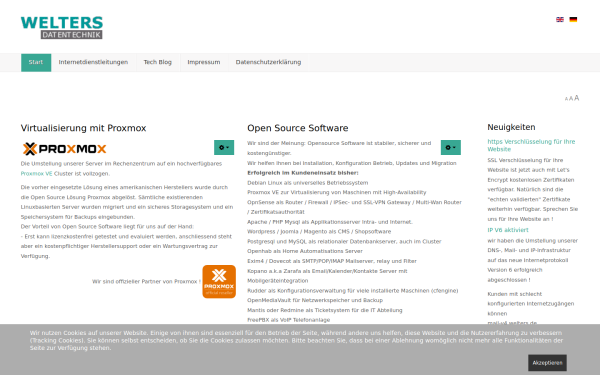Viewport: 600px width, 375px height.
Task: Click the Wir sind offizieller Partner von Proxmox text
Action: click(x=146, y=282)
